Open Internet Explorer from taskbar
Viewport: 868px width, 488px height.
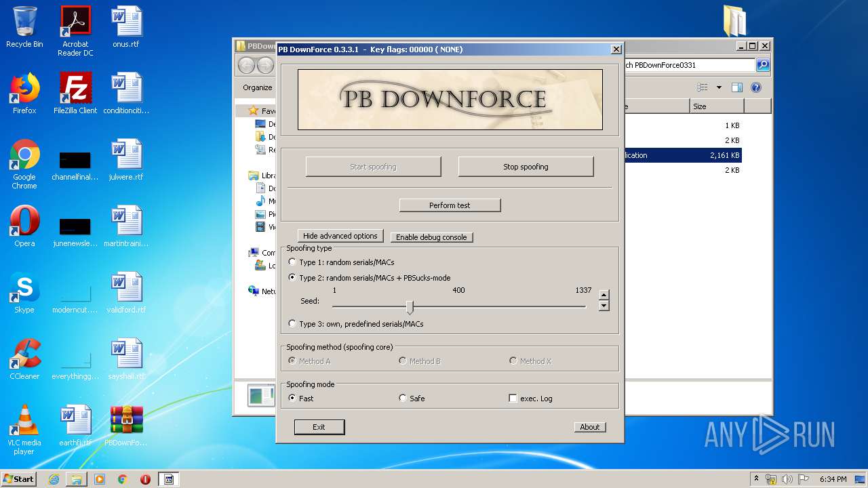[x=54, y=479]
